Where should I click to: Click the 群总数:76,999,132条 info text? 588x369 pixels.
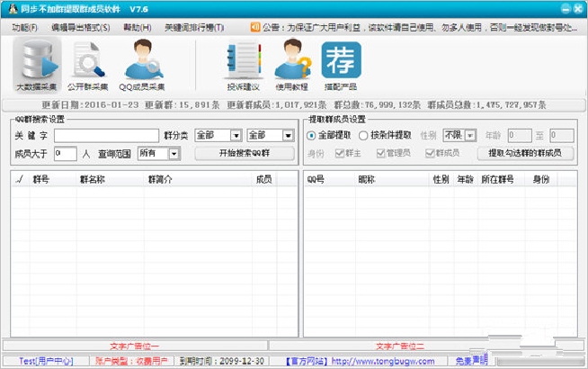377,104
